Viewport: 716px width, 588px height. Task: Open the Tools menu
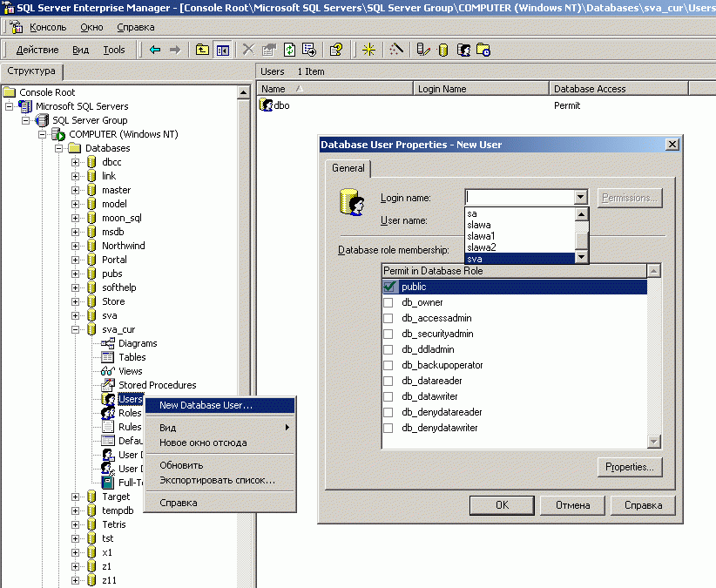(x=114, y=50)
